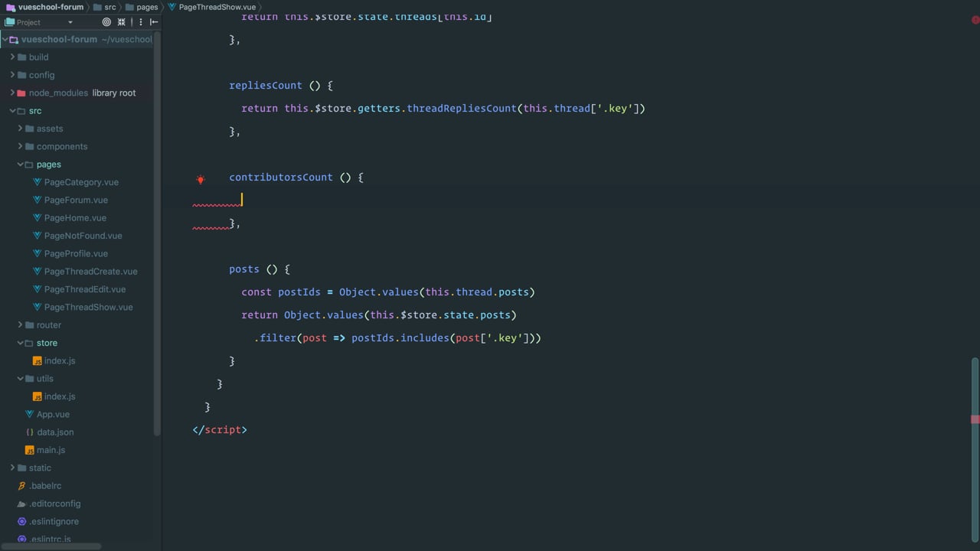Select .babelrc in the tree
The width and height of the screenshot is (980, 551).
pyautogui.click(x=45, y=486)
